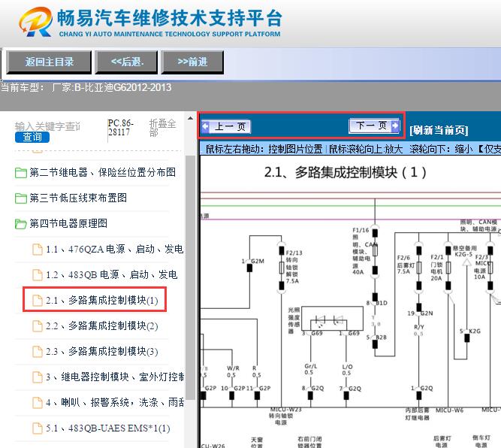Viewport: 501px width, 448px height.
Task: Click the page icon beside 1.1、476QZA
Action: (38, 250)
